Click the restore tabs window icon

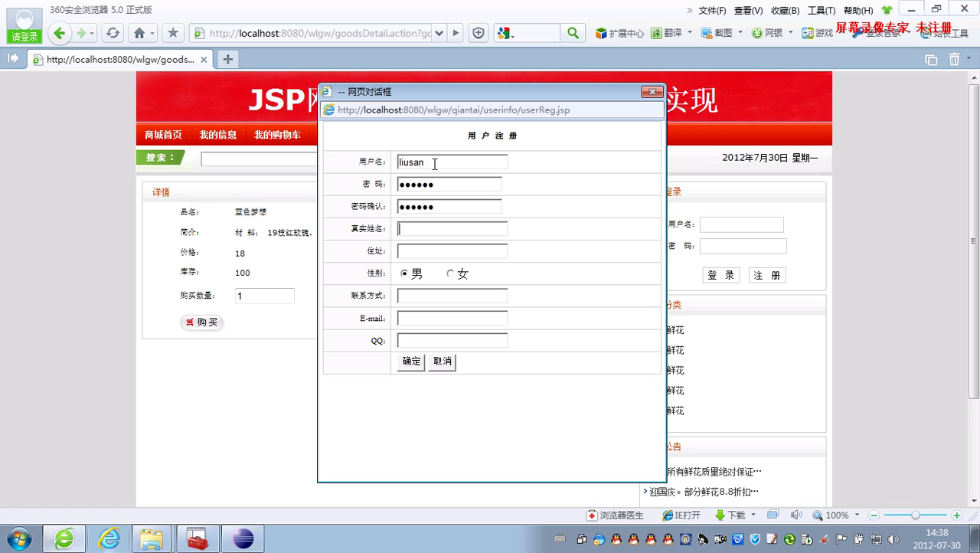pos(931,59)
